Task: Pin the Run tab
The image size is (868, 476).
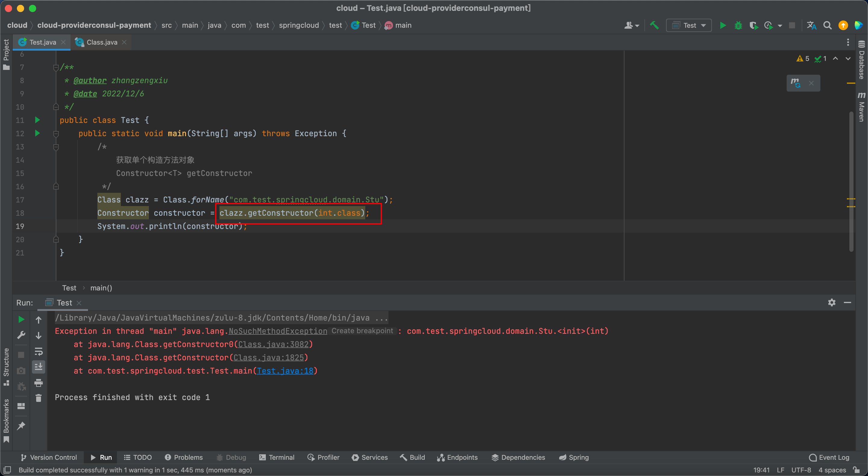Action: click(21, 426)
